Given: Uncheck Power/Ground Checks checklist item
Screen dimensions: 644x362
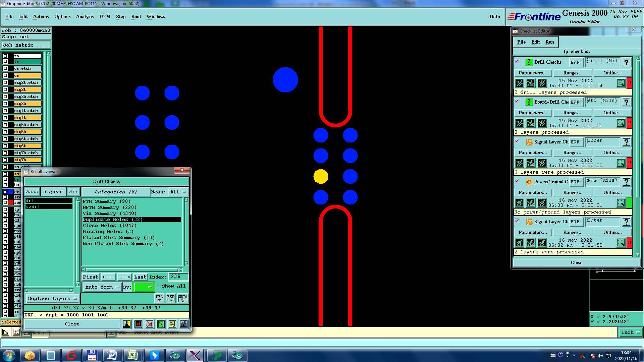Looking at the screenshot, I should tap(517, 181).
